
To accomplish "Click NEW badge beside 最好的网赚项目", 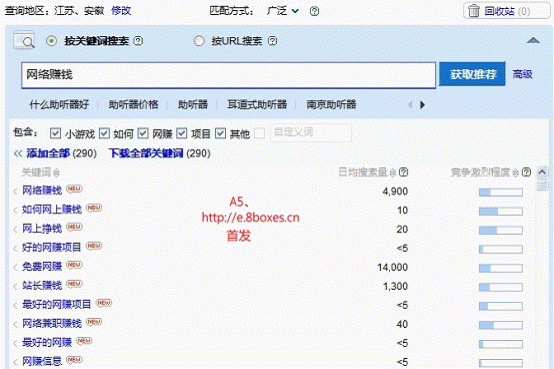I will click(x=104, y=303).
